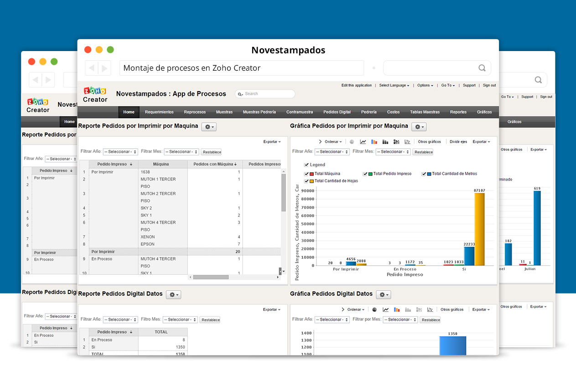The image size is (576, 392).
Task: Open Filtrar por Mes select in Digital Datos chart
Action: click(400, 320)
